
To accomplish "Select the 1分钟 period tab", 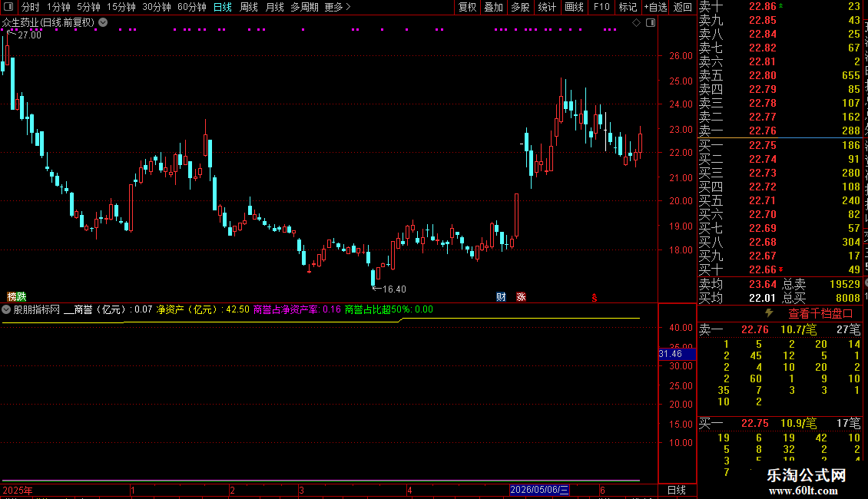I will pyautogui.click(x=58, y=7).
